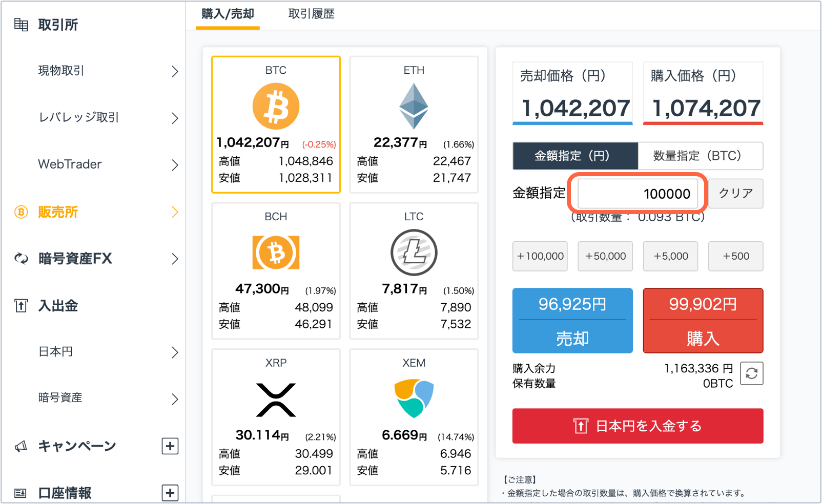Click the orange Bitcoin icon beside 販売所
This screenshot has width=822, height=504.
point(21,212)
